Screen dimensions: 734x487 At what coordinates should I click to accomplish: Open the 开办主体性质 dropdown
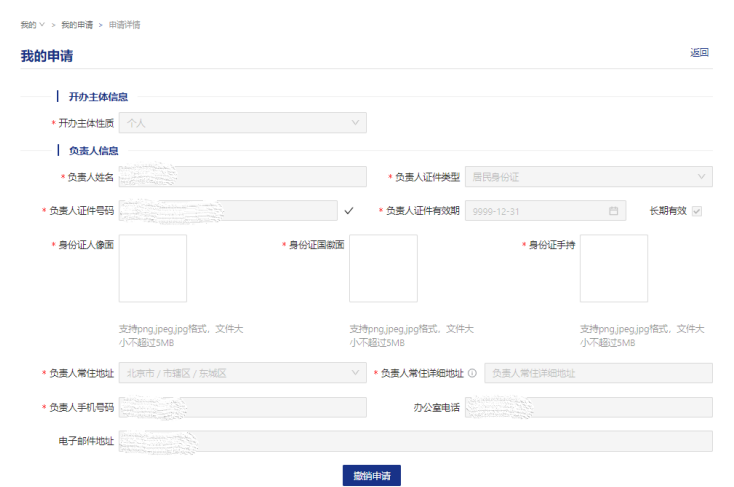pyautogui.click(x=242, y=123)
